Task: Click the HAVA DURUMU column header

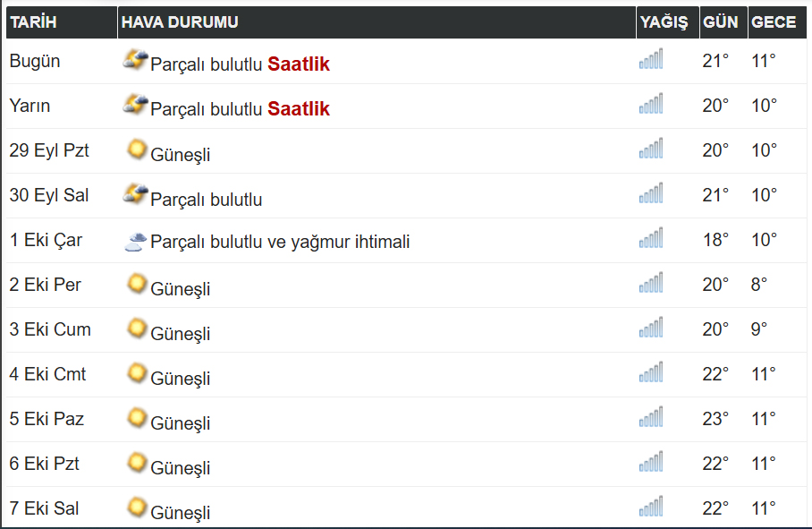Action: [180, 22]
